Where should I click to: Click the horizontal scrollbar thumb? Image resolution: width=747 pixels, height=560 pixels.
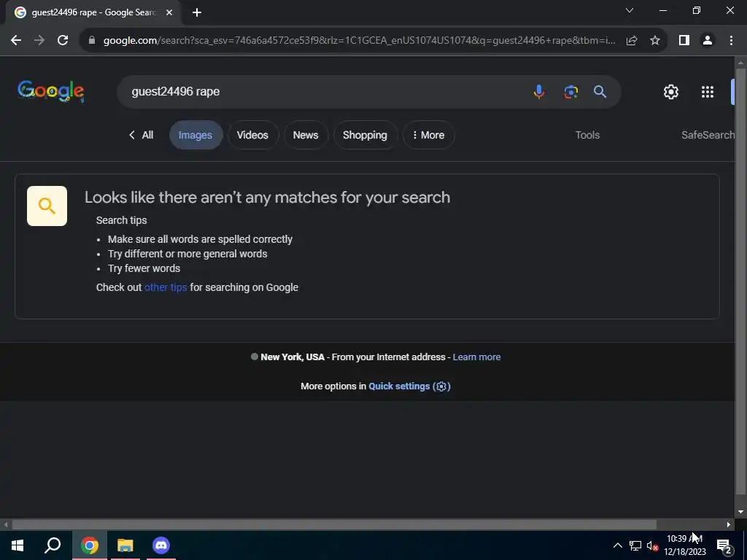pyautogui.click(x=334, y=525)
